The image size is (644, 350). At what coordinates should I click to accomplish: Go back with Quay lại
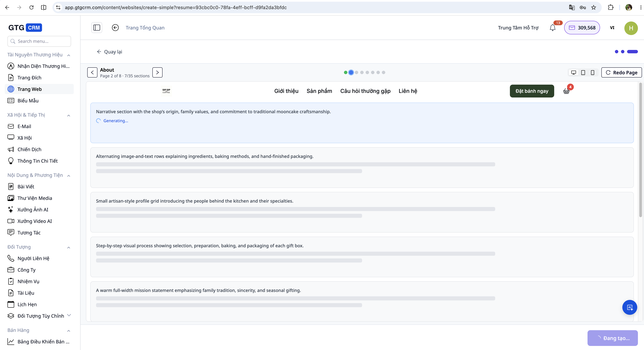(109, 52)
